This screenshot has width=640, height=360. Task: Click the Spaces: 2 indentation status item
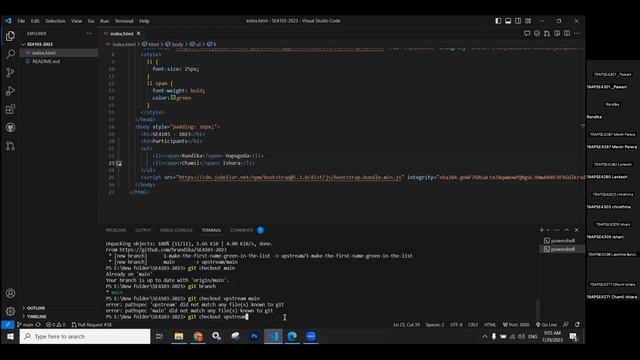pyautogui.click(x=435, y=325)
